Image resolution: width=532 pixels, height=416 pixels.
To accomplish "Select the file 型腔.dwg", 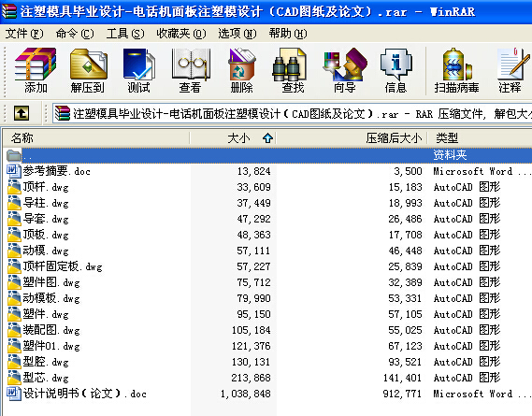I will click(46, 362).
